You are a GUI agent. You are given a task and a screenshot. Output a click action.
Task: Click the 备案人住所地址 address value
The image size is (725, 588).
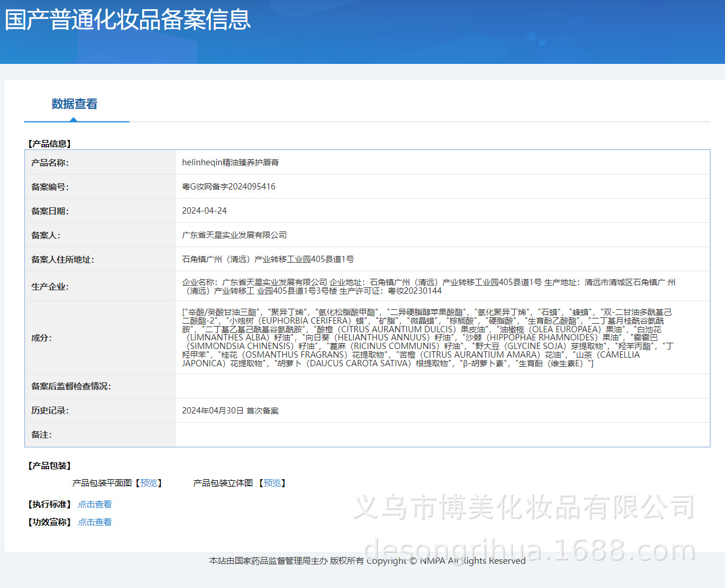(x=268, y=259)
